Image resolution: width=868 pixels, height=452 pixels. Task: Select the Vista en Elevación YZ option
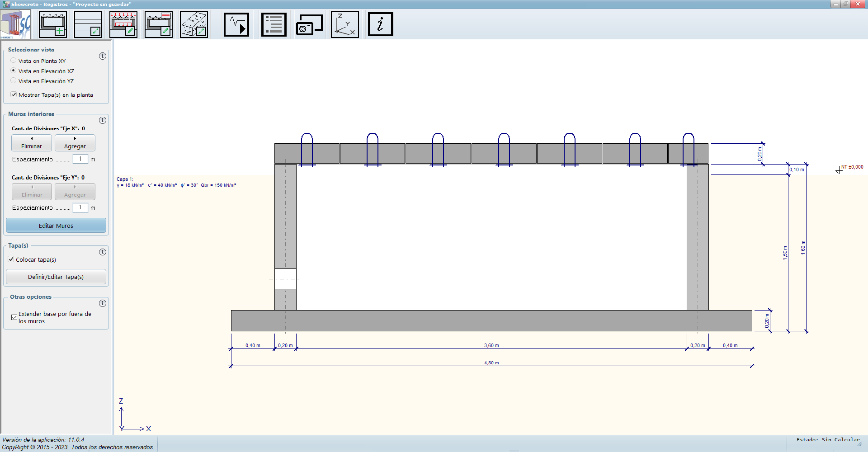pos(14,81)
